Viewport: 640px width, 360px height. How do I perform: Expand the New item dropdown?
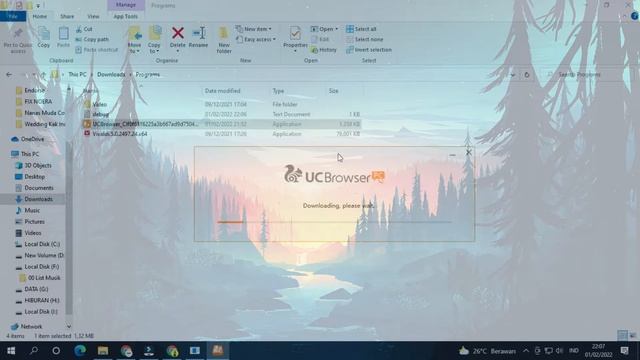click(253, 29)
